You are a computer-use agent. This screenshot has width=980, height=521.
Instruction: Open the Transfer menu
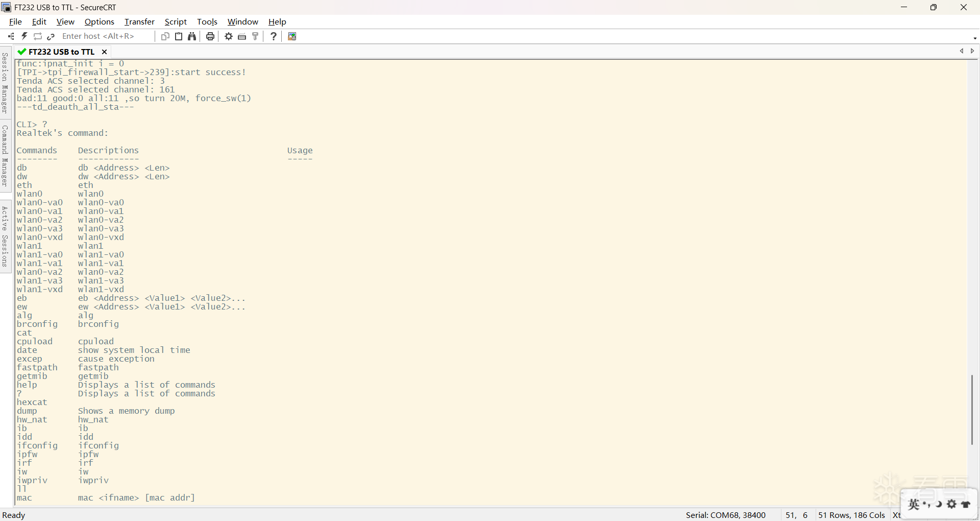coord(139,21)
